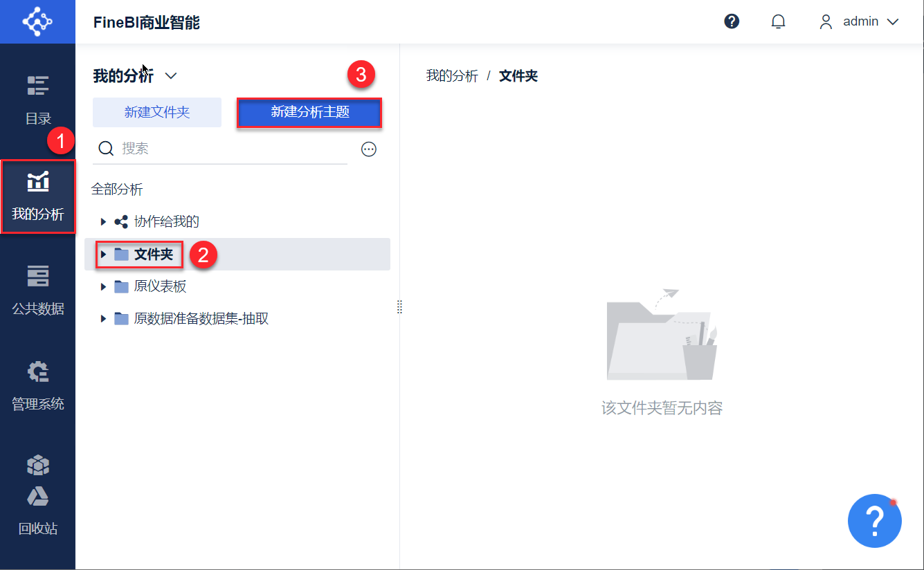
Task: Click 我的分析 in the breadcrumb
Action: pyautogui.click(x=452, y=76)
